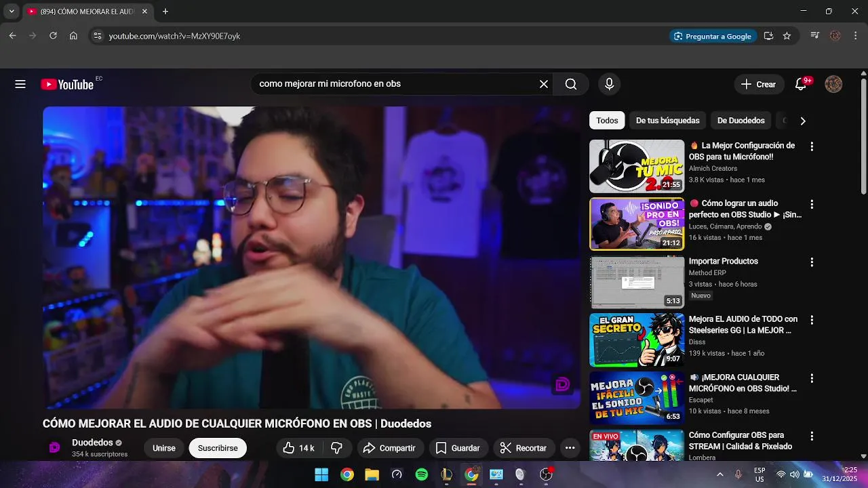Open more actions below the video
868x488 pixels.
pos(570,448)
